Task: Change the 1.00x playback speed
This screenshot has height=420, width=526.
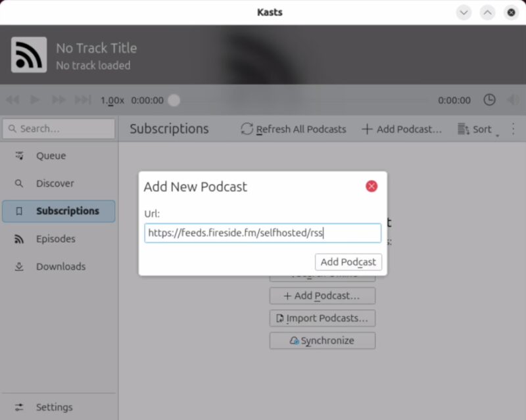Action: click(x=112, y=100)
